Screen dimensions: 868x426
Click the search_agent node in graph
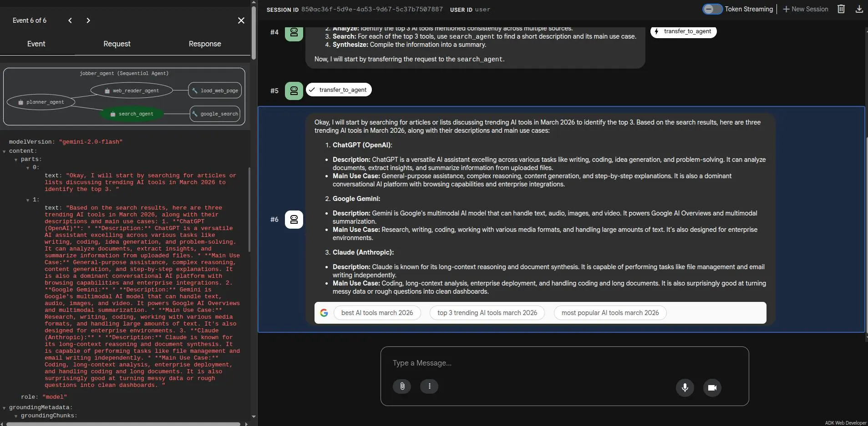(x=132, y=114)
